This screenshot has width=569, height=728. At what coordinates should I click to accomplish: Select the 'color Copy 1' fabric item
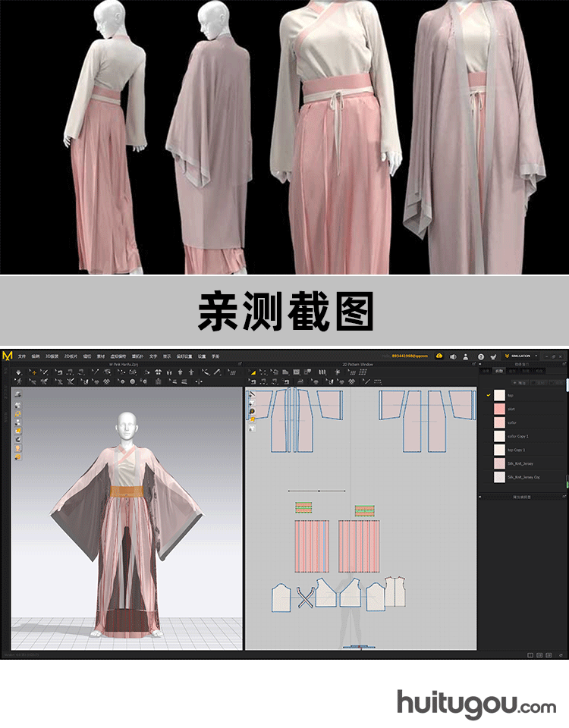click(518, 436)
